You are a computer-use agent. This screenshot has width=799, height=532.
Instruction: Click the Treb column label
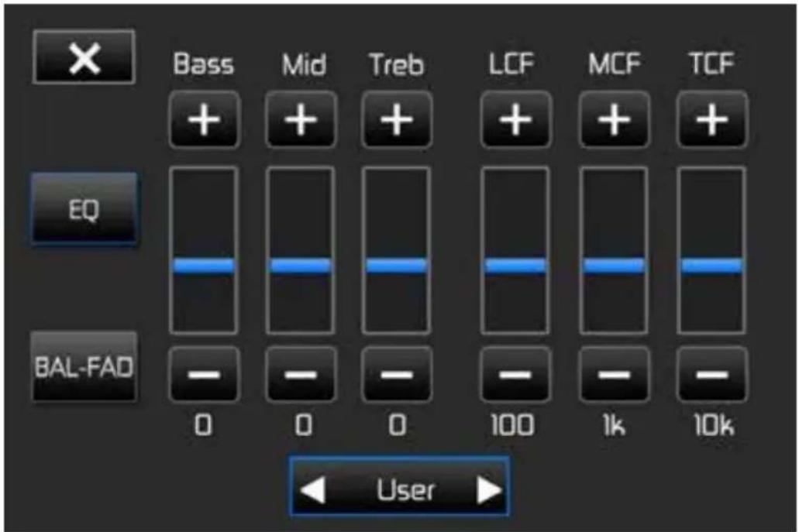pyautogui.click(x=397, y=65)
